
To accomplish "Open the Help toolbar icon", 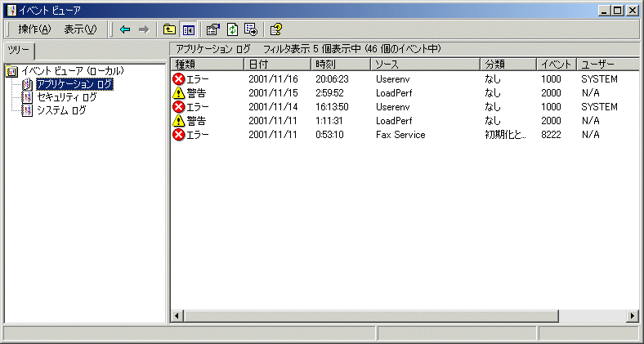I will (275, 29).
